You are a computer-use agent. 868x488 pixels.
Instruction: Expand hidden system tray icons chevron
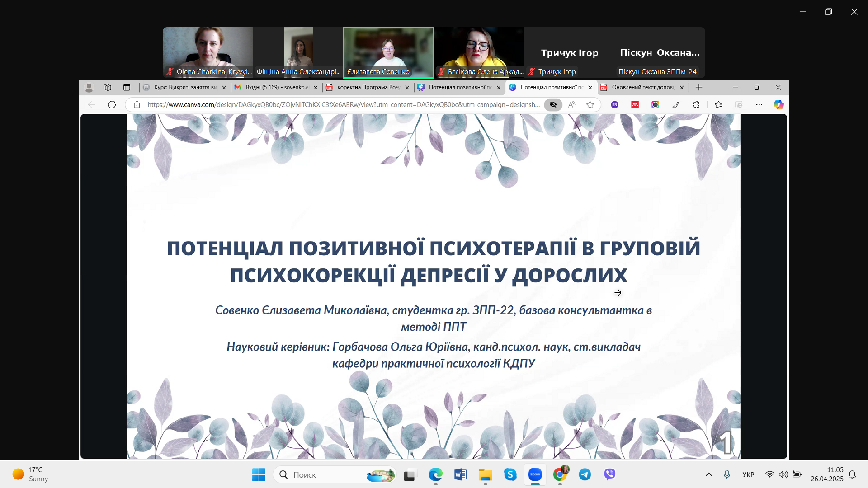click(708, 474)
